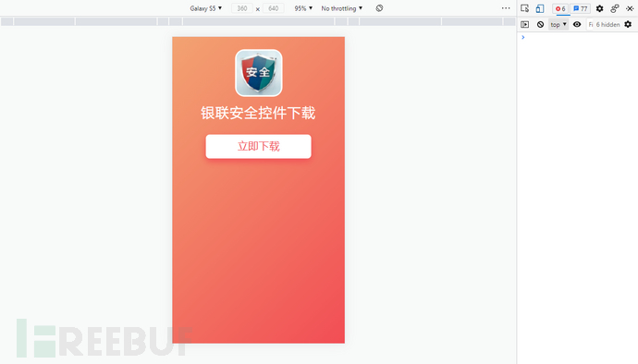Activate the inspect element picker icon
The height and width of the screenshot is (364, 638).
(524, 8)
